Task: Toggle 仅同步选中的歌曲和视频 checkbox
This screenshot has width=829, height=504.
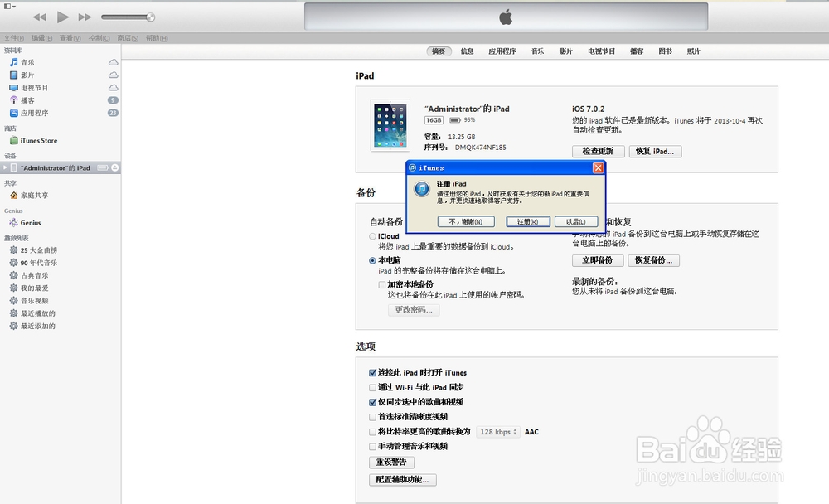Action: tap(373, 402)
